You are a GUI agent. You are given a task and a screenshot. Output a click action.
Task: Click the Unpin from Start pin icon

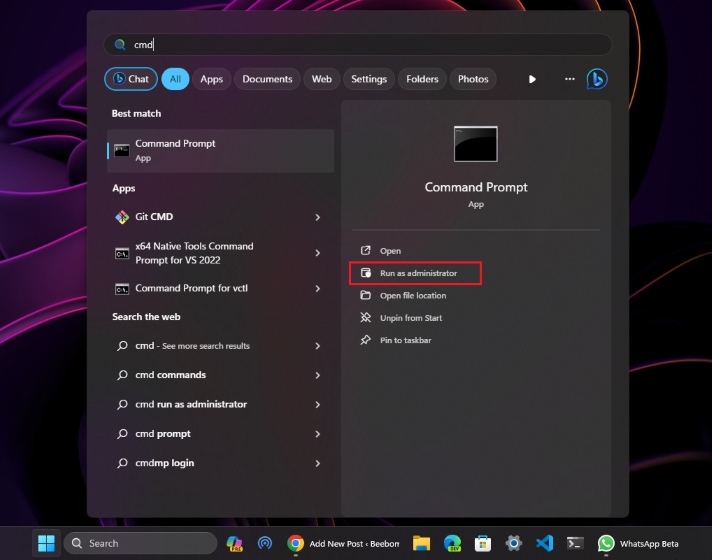coord(366,317)
